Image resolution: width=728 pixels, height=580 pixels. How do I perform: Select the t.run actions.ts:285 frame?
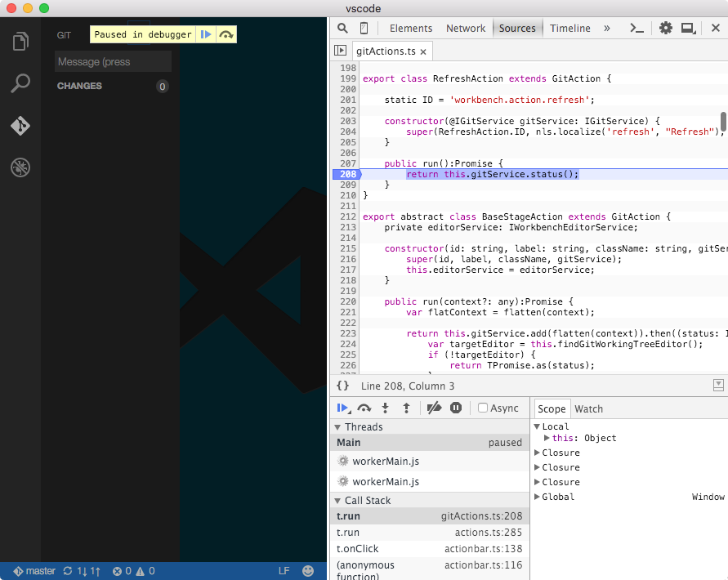[430, 532]
